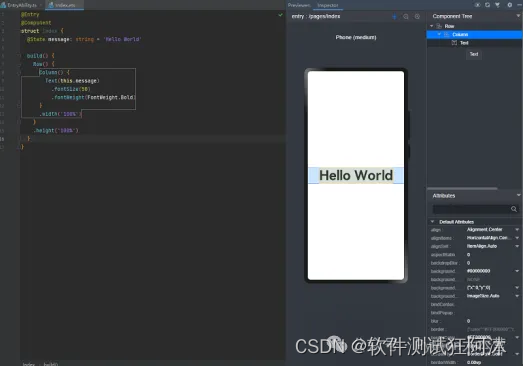The width and height of the screenshot is (523, 366).
Task: Click the .fontWeight(FontWeight.Bold) code line
Action: [93, 97]
